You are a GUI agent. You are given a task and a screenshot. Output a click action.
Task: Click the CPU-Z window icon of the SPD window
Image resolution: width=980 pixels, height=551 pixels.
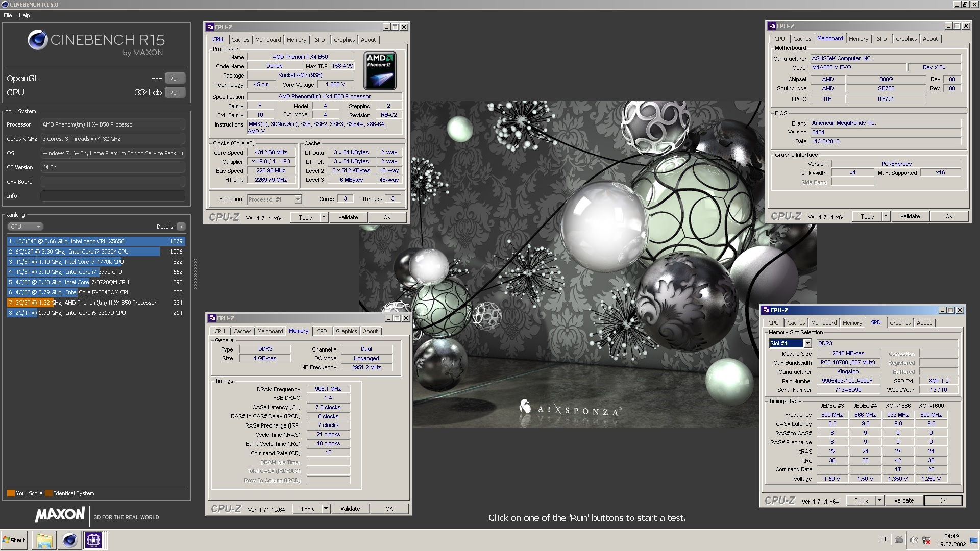pos(766,310)
